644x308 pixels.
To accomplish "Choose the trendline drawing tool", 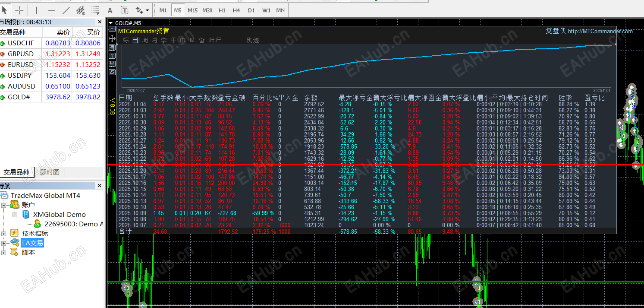I will pyautogui.click(x=66, y=10).
